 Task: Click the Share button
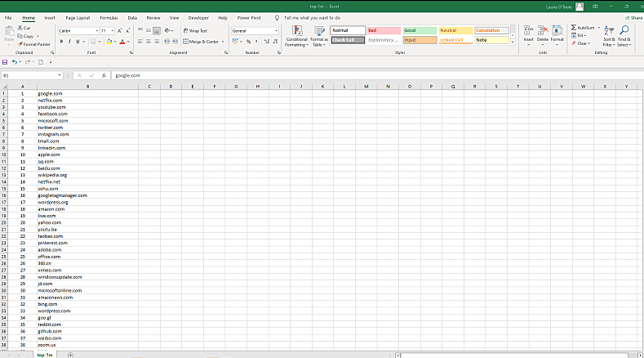(x=633, y=18)
